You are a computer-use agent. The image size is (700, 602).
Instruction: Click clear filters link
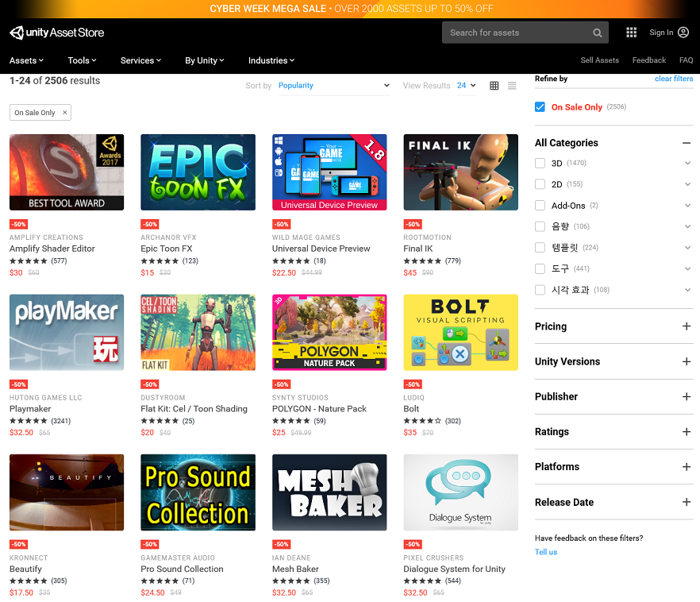(x=674, y=79)
